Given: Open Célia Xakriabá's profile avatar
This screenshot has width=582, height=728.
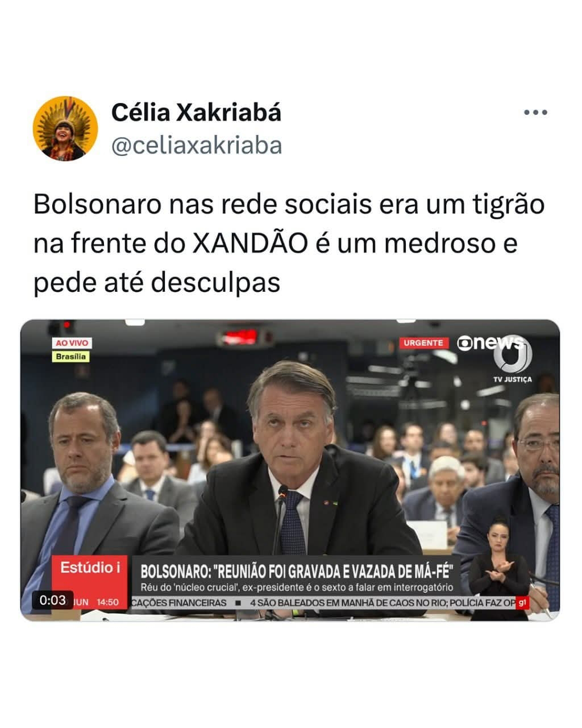Looking at the screenshot, I should 65,129.
